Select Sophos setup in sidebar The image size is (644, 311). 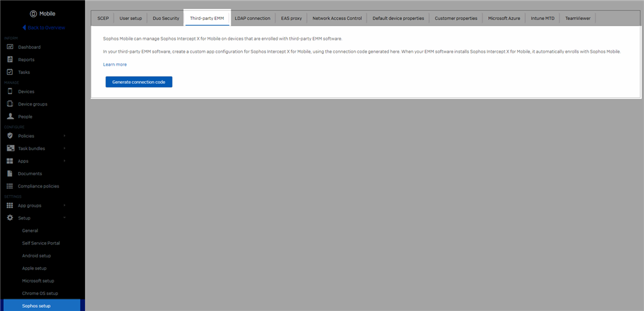coord(42,306)
